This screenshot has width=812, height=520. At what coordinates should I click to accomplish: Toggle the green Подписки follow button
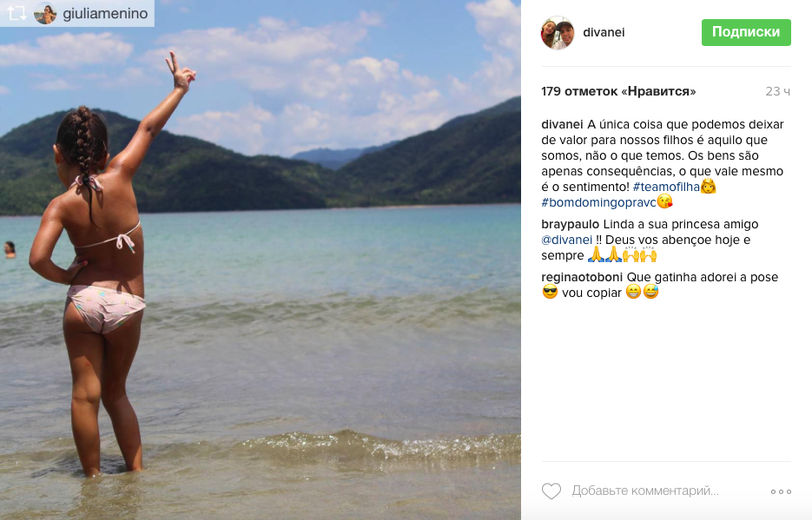[746, 32]
